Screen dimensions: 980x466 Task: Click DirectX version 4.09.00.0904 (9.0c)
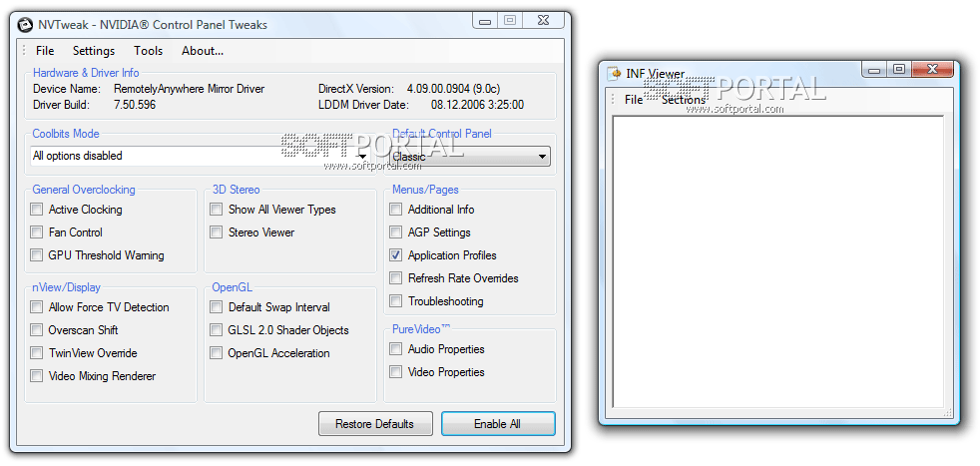(453, 89)
